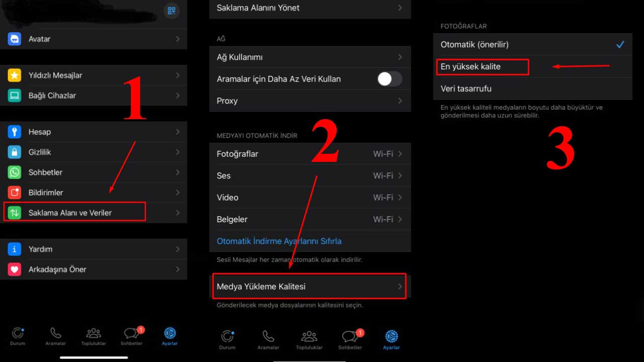Tap the WhatsApp icon beside Sohbetler row
Screen dimensions: 644x362
pos(15,172)
